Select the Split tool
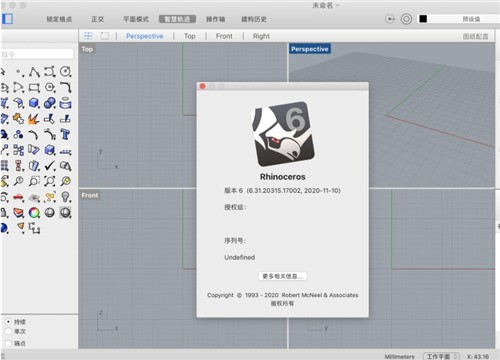 (65, 119)
